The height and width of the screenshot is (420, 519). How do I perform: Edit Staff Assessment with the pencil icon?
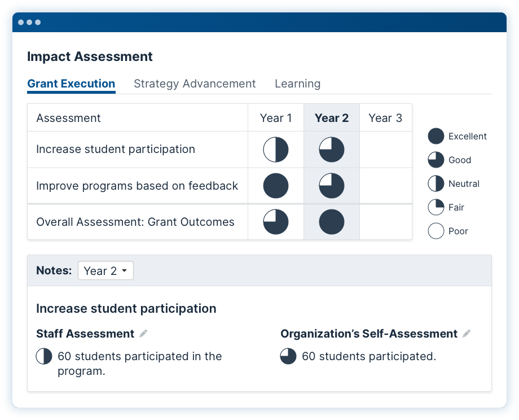pos(143,334)
